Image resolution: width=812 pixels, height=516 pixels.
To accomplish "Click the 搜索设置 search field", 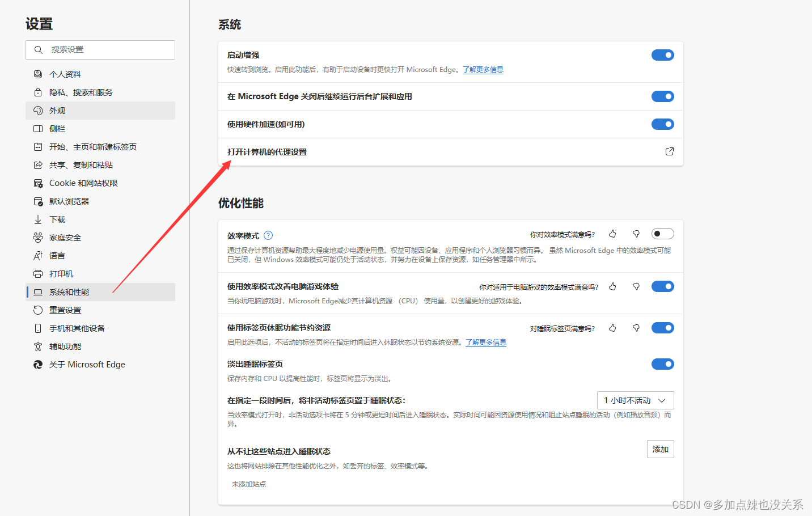I will pos(100,50).
